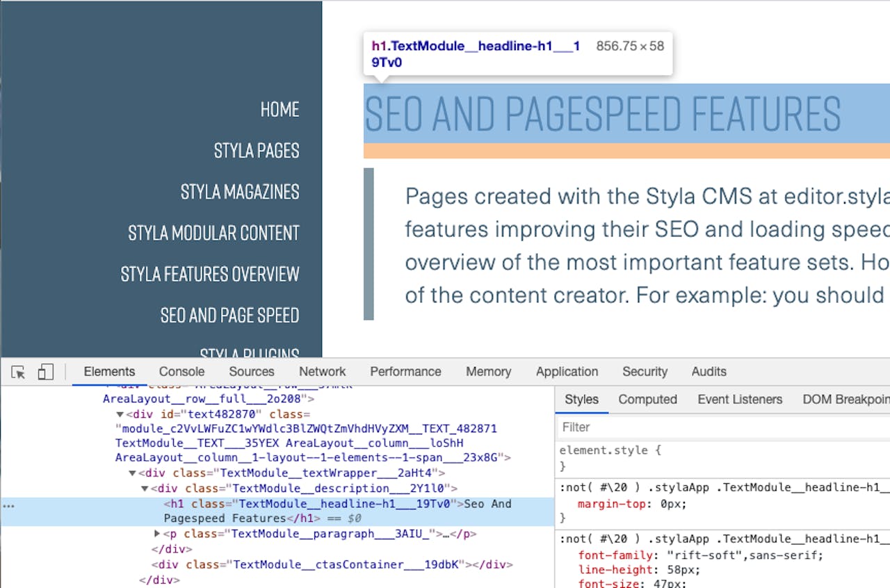Open the STYLA PAGES navigation link

tap(257, 150)
